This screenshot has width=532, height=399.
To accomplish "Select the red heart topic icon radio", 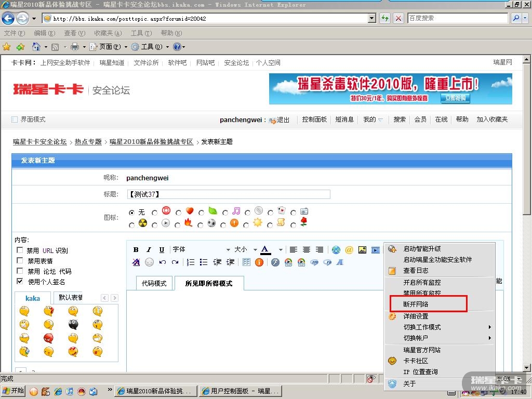I will click(179, 212).
